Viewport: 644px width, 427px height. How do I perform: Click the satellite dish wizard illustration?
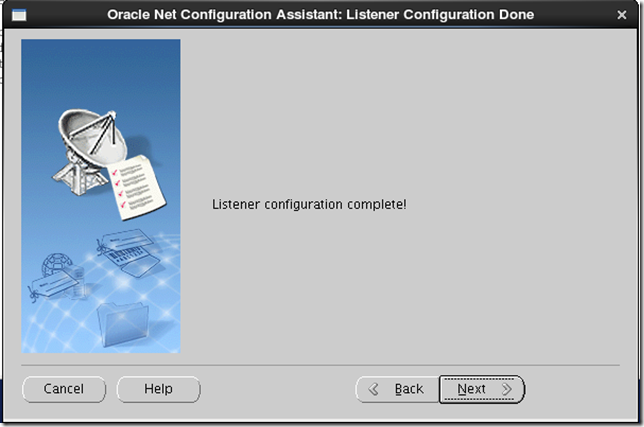101,196
